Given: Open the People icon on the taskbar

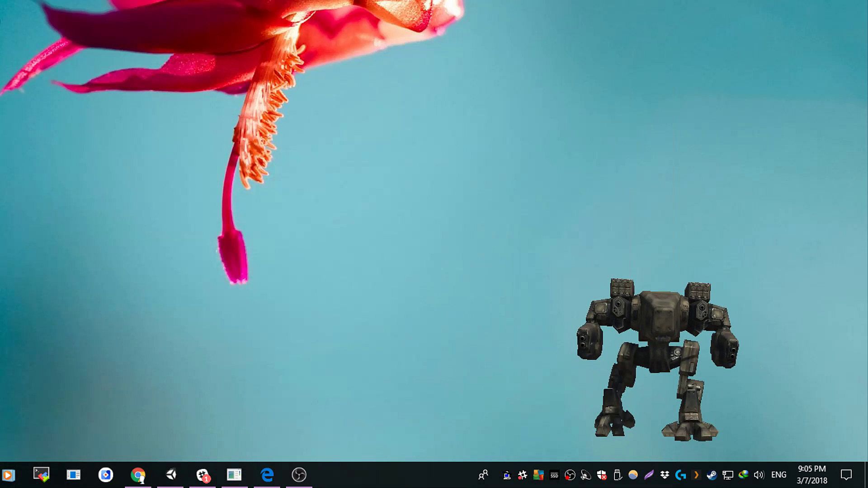Looking at the screenshot, I should (483, 475).
